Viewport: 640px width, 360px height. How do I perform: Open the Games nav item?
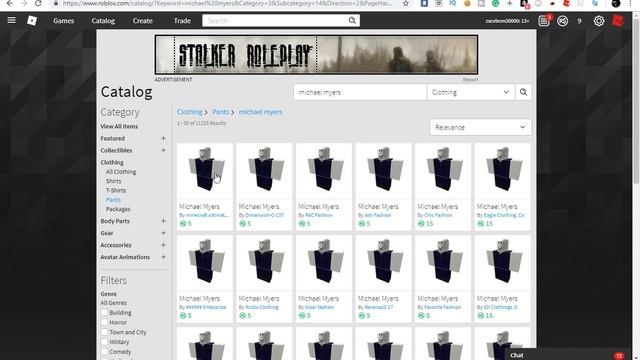click(64, 21)
